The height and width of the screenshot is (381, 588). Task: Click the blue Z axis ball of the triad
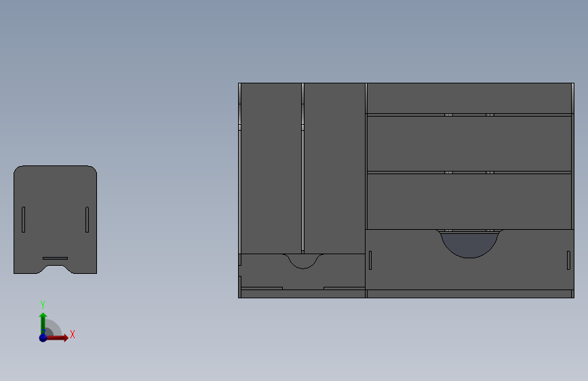(x=43, y=338)
